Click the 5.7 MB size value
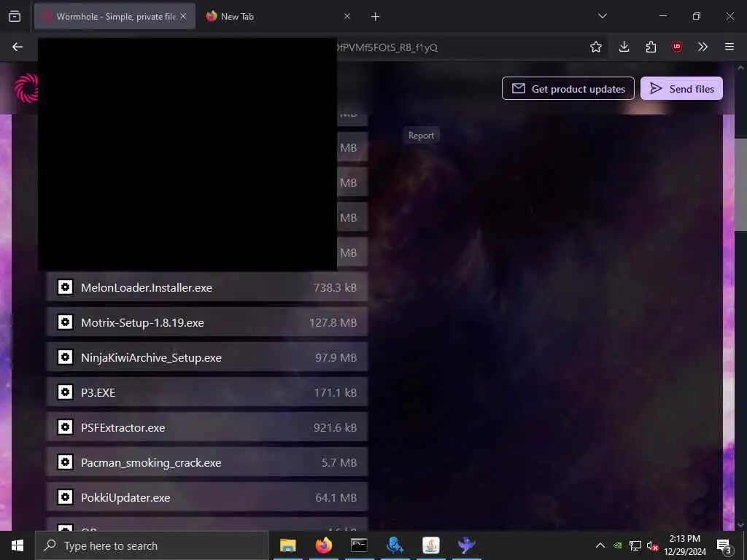 [339, 463]
